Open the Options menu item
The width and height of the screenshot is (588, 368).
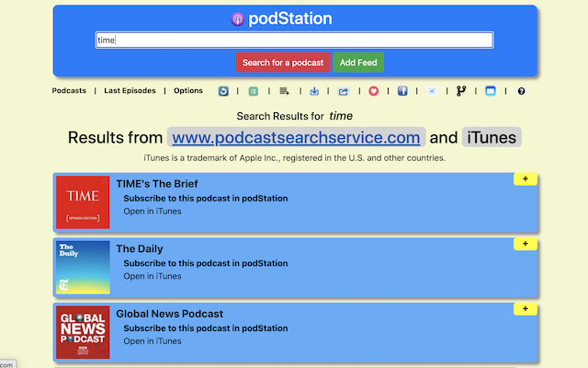click(188, 90)
